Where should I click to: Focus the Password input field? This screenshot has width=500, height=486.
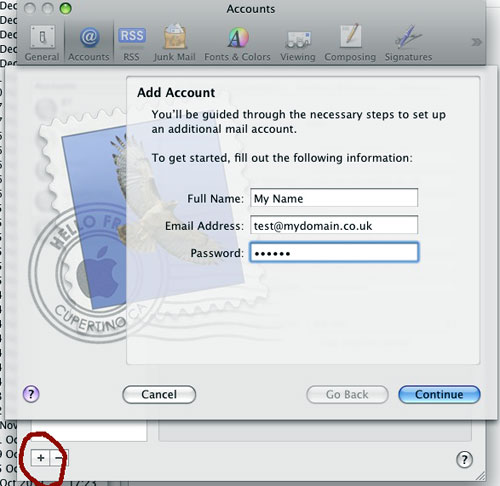point(334,252)
